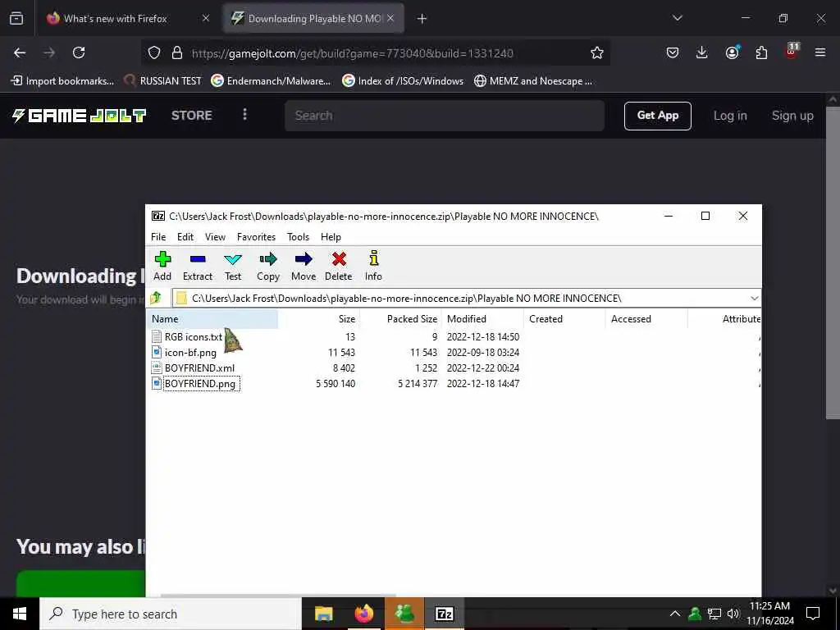Go up one folder level in 7-Zip

(156, 298)
